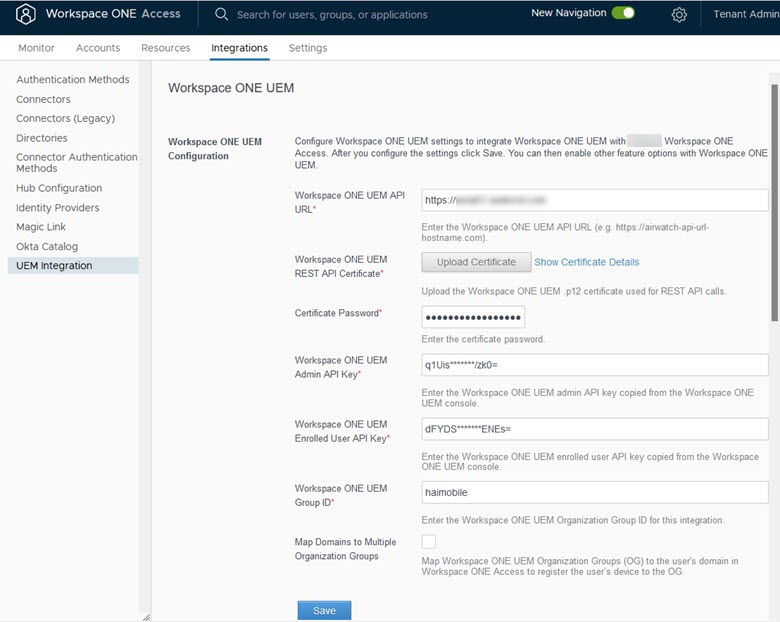Open Connector Authentication Methods in the sidebar

77,163
